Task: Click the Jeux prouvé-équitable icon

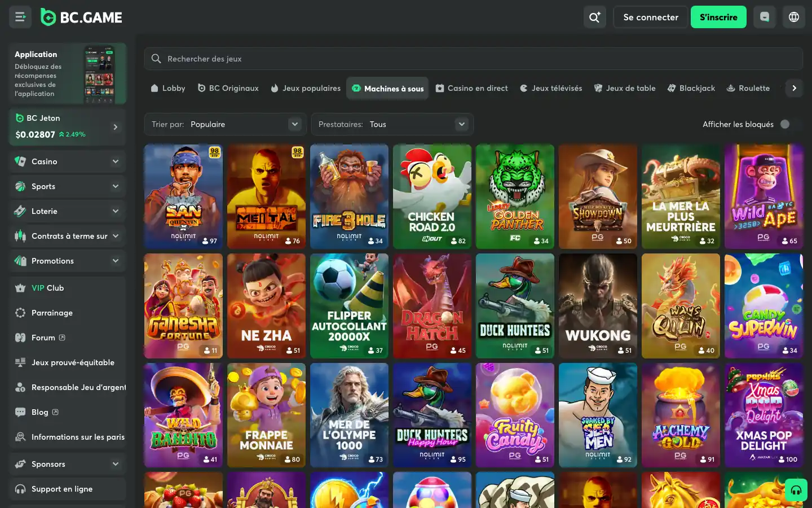Action: [20, 362]
